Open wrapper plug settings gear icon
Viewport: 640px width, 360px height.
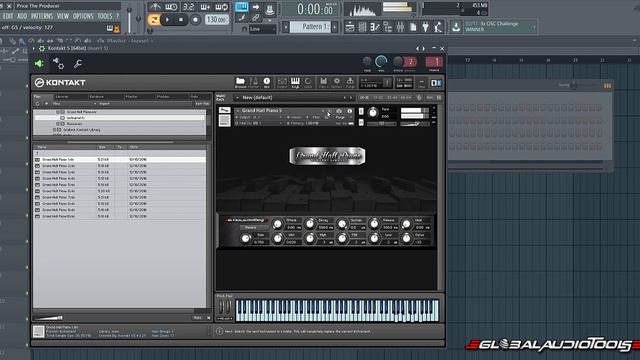(58, 64)
